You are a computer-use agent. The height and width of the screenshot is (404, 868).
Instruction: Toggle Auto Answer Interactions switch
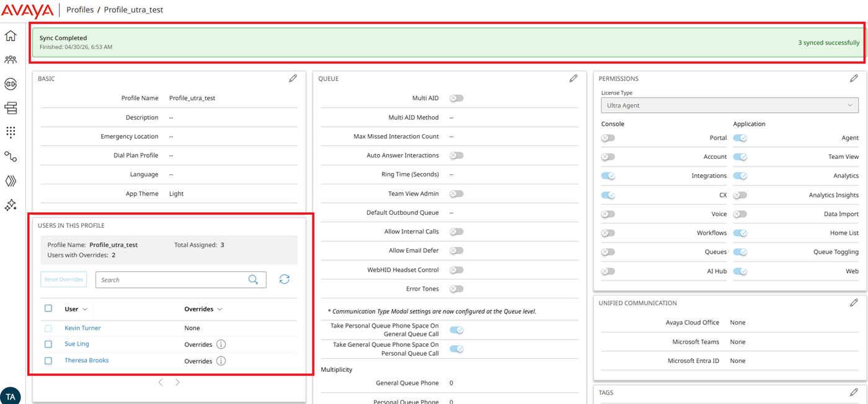(456, 155)
